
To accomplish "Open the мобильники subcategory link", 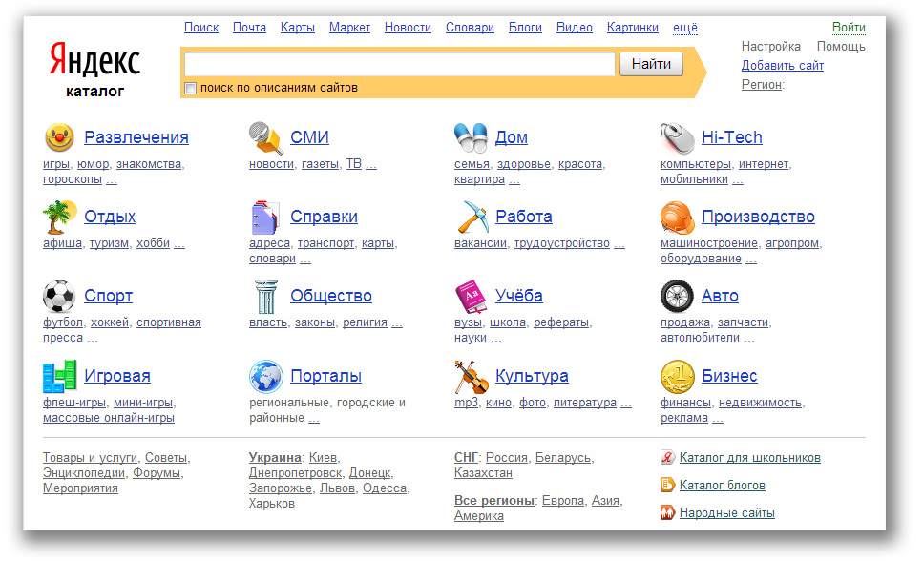I will [694, 179].
